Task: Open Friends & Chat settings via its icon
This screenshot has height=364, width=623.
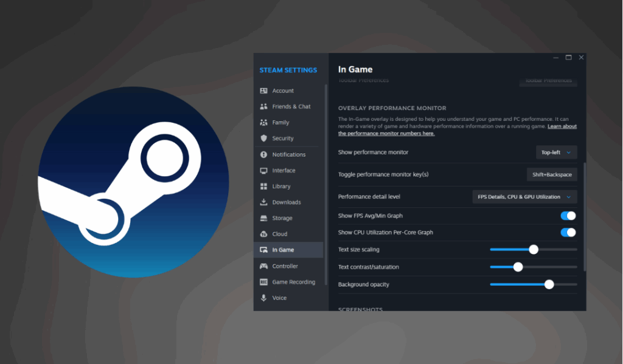Action: tap(264, 106)
